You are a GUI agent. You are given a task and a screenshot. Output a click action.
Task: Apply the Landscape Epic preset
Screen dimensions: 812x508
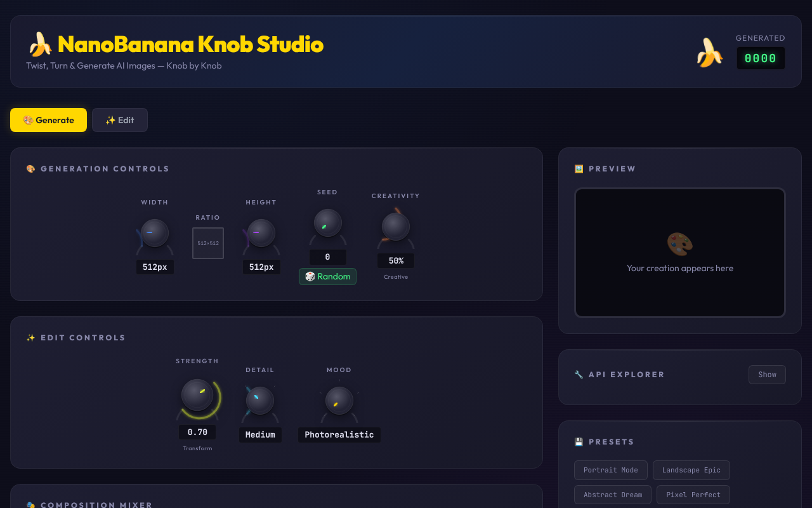[691, 470]
